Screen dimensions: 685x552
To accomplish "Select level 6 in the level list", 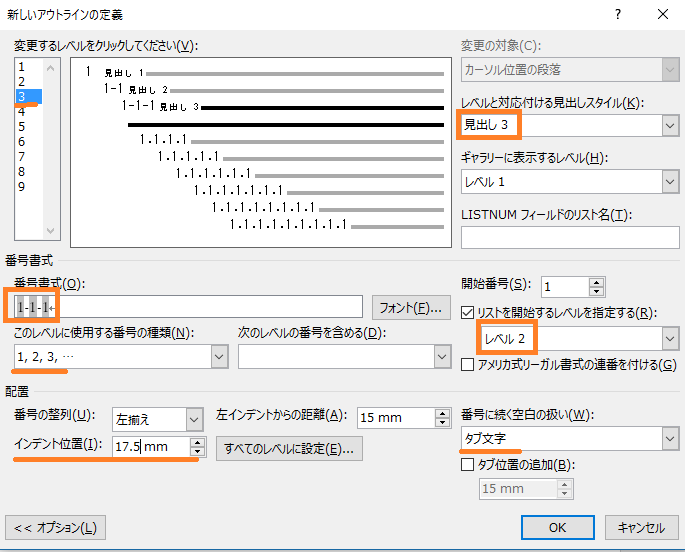I will click(x=21, y=141).
